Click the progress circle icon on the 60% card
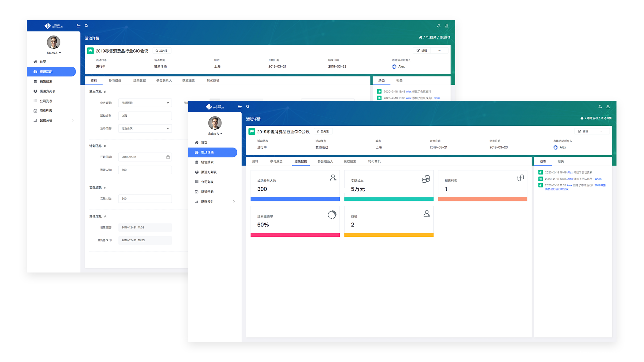Screen dimensions: 644x362 332,215
